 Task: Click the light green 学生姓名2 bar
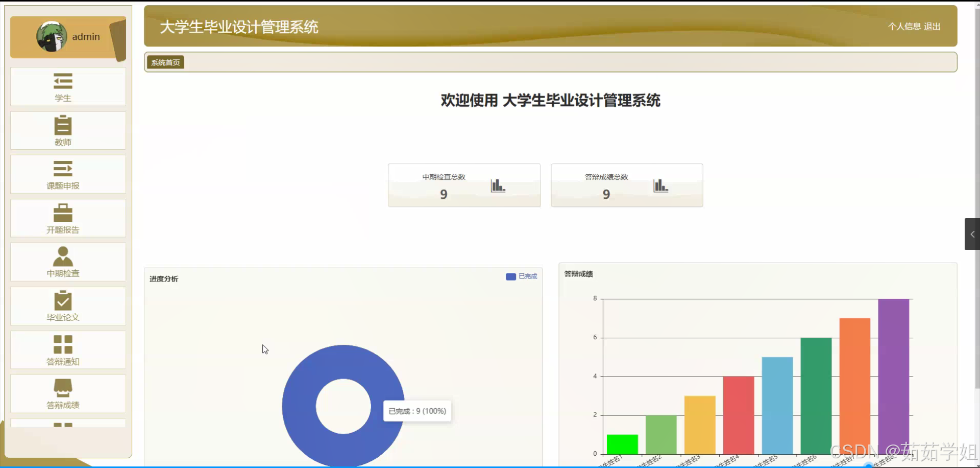(661, 434)
